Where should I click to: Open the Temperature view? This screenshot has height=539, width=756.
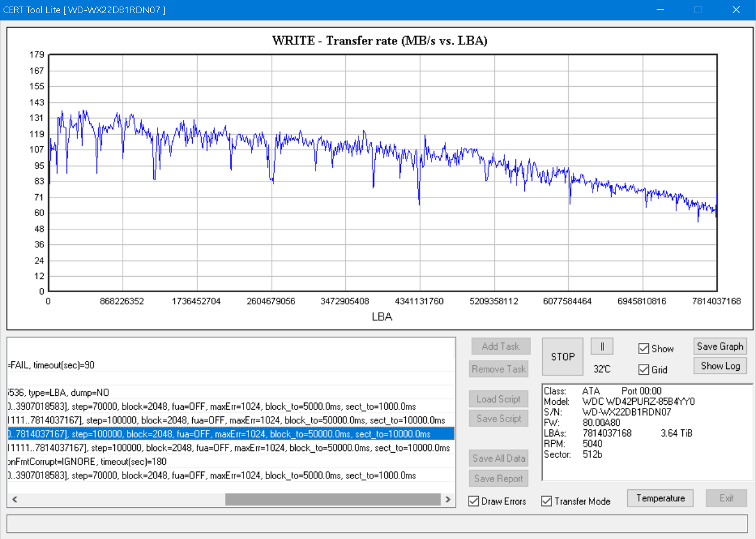coord(660,498)
